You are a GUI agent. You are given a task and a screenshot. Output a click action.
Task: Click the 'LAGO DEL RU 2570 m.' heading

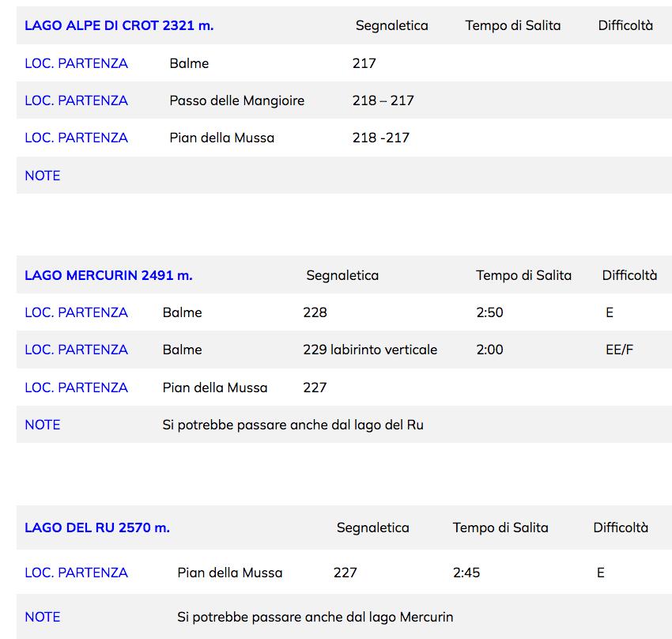coord(97,527)
